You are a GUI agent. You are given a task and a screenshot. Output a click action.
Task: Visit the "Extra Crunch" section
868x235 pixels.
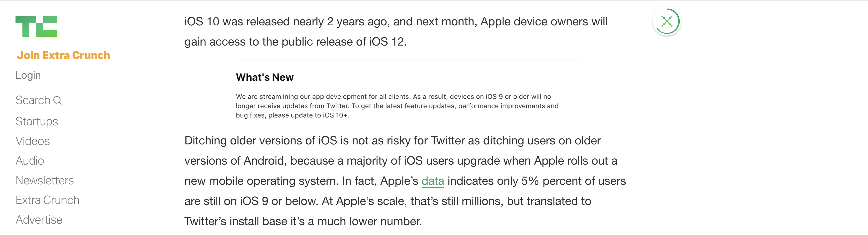click(47, 200)
